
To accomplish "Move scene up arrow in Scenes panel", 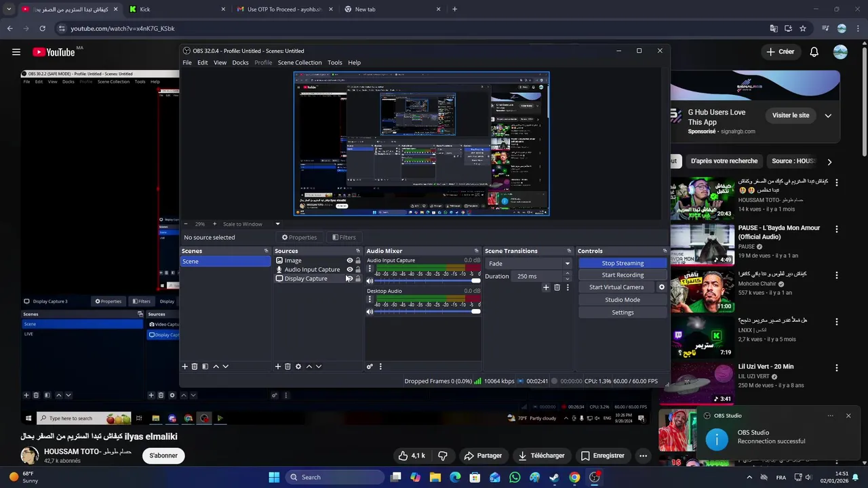I will click(216, 367).
